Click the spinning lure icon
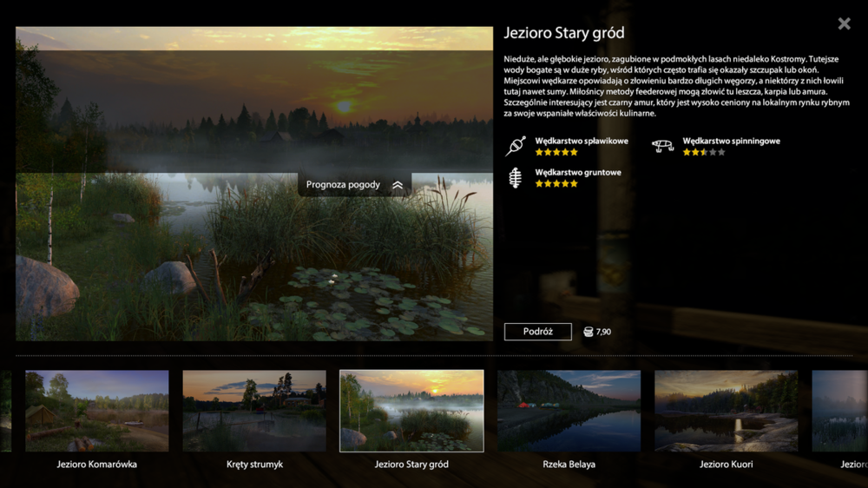This screenshot has height=488, width=868. coord(662,146)
